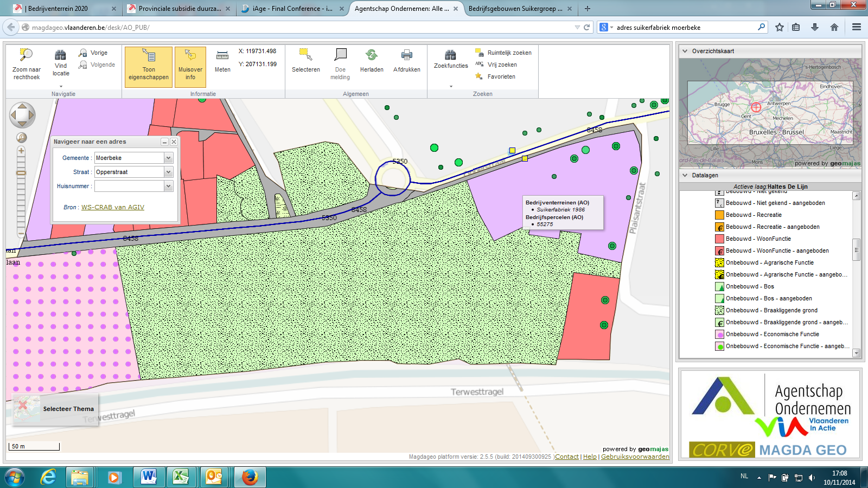
Task: Zoom out with the minus button
Action: (21, 234)
